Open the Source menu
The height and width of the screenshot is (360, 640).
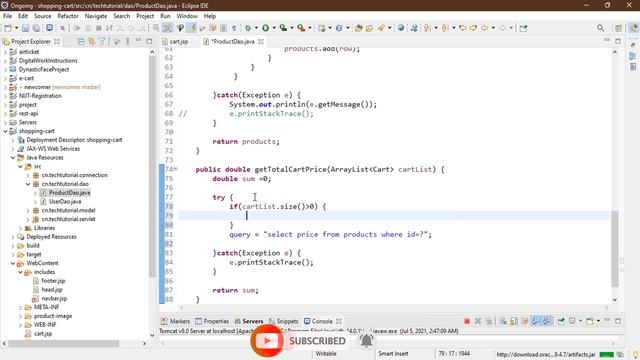tap(42, 16)
